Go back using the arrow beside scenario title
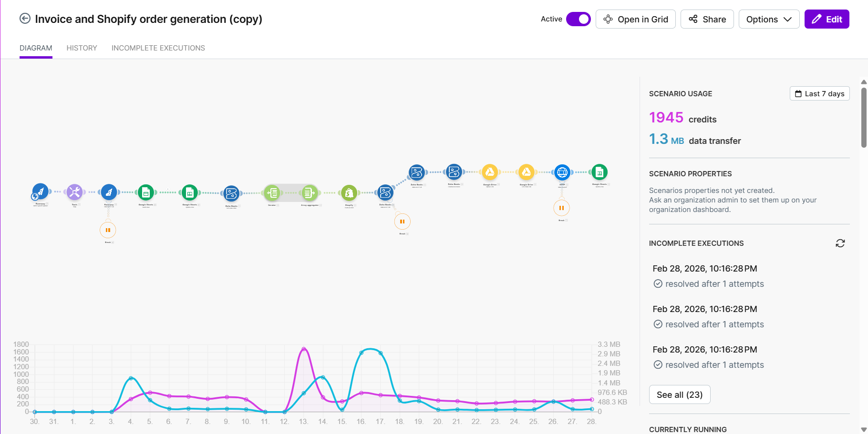This screenshot has width=868, height=434. (25, 19)
